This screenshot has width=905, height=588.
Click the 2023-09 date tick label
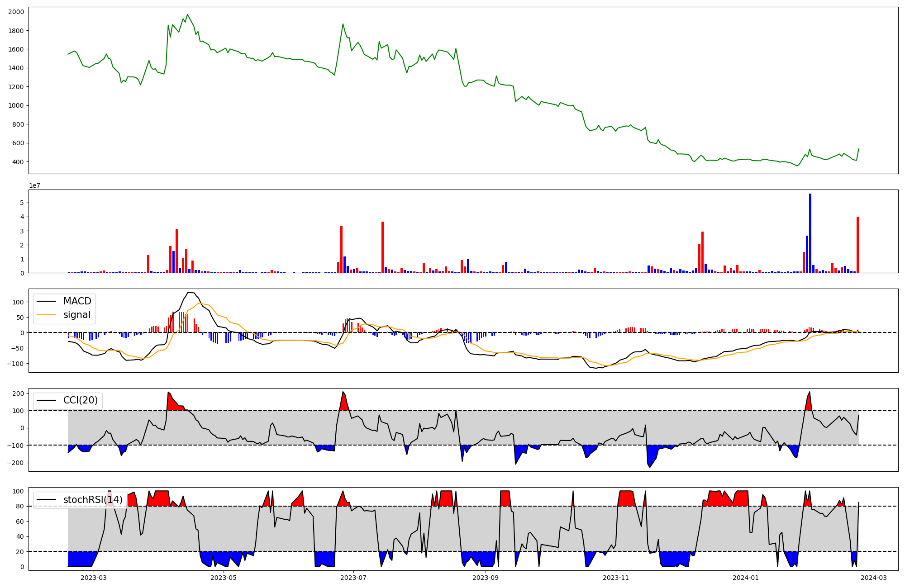coord(486,578)
